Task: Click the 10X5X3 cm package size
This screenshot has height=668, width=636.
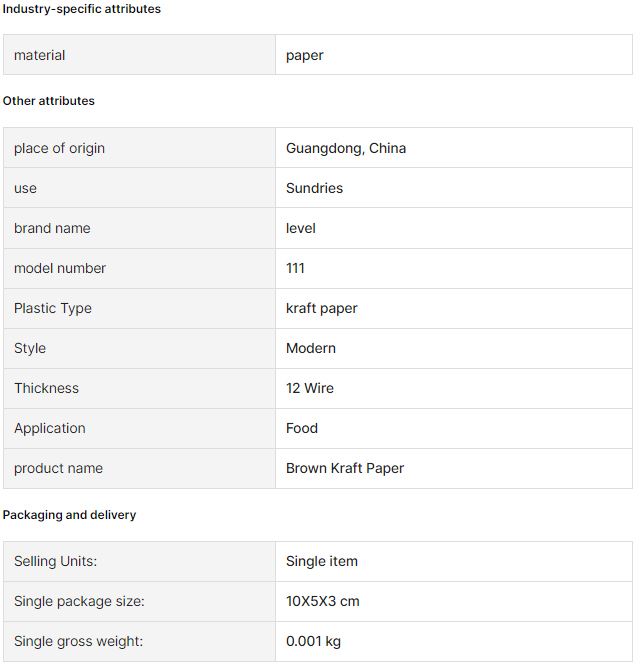Action: (323, 602)
